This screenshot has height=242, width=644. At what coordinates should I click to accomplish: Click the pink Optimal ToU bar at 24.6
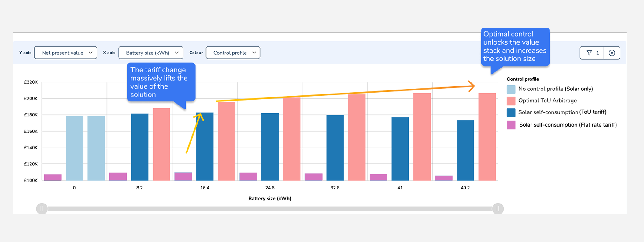pyautogui.click(x=291, y=139)
